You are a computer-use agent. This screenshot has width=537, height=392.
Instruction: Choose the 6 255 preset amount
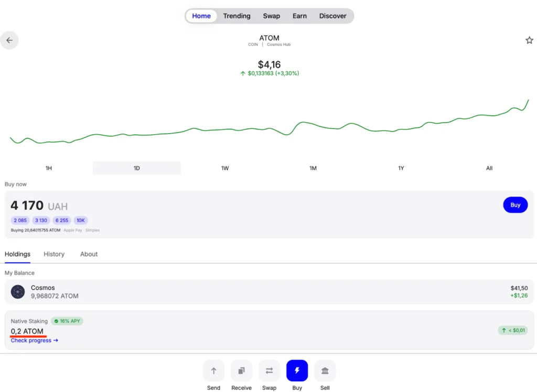pyautogui.click(x=61, y=221)
